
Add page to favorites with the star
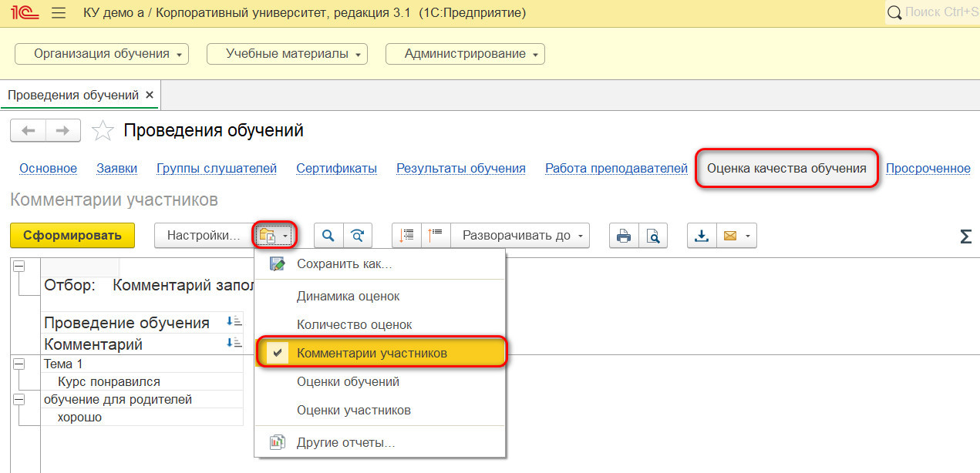click(x=103, y=131)
